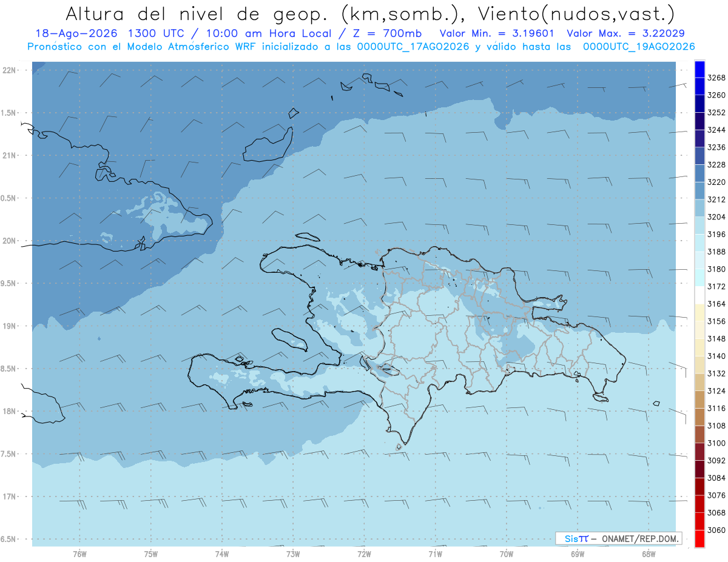Click the 73W longitude label
This screenshot has height=562, width=728.
point(293,554)
